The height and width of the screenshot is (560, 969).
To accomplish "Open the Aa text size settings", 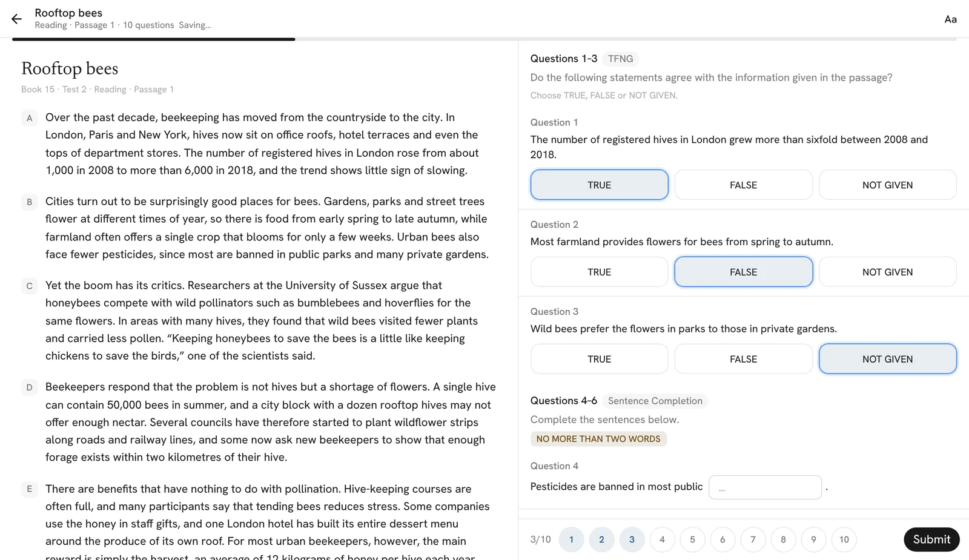I will point(950,19).
